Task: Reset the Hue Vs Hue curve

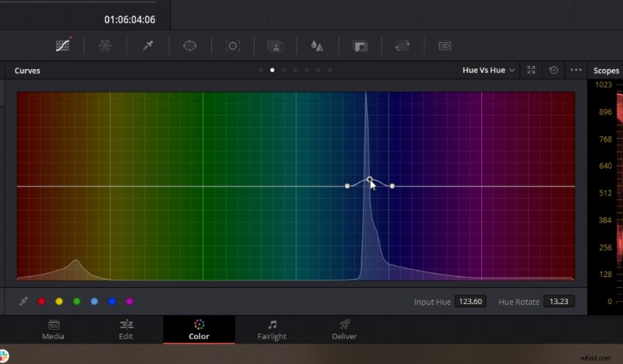Action: pos(554,70)
